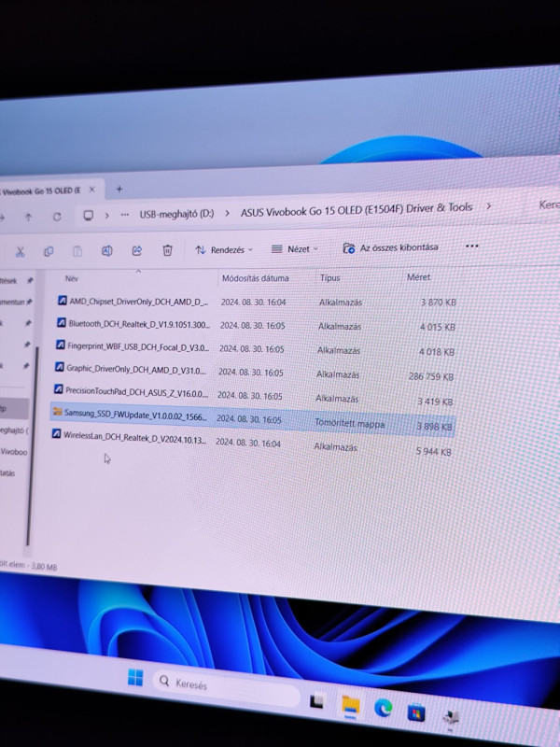Add a new File Explorer tab

pos(119,190)
